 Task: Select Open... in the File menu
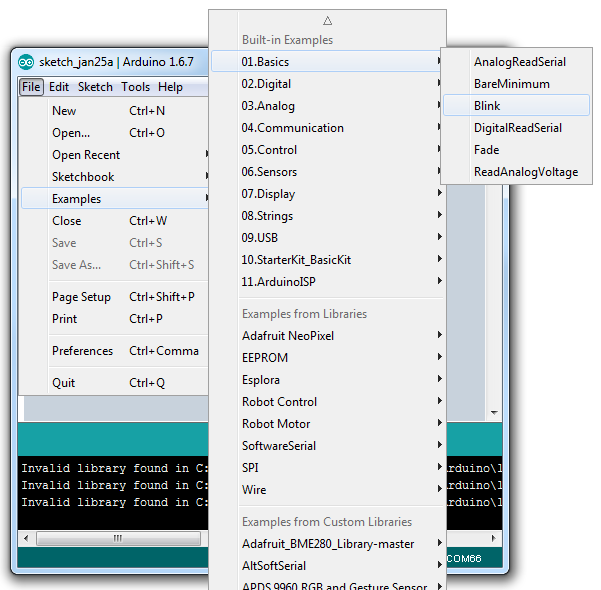[x=115, y=133]
